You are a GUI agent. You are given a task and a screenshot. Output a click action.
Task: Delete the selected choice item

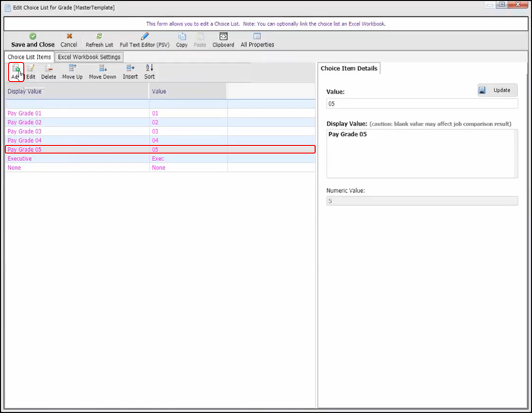coord(48,72)
